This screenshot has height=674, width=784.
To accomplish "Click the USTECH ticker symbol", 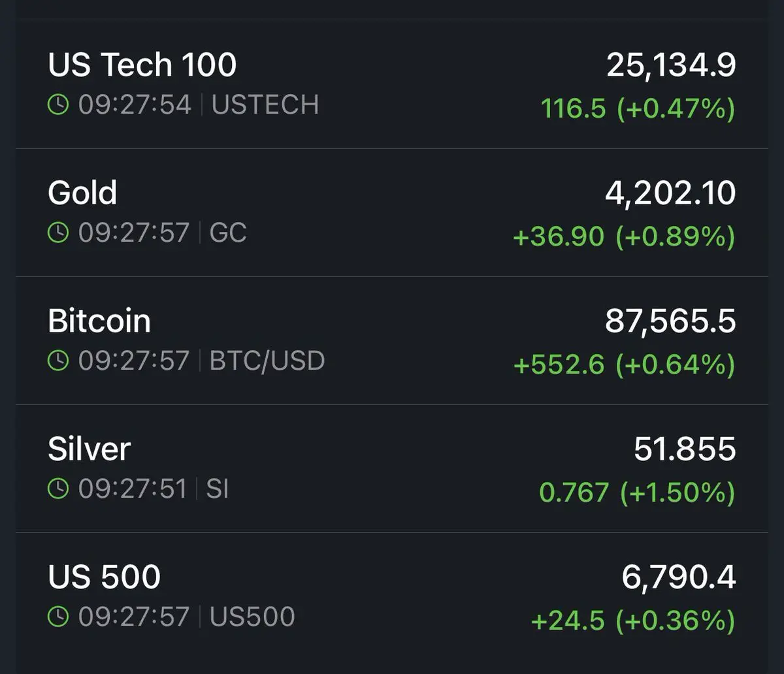I will tap(265, 104).
